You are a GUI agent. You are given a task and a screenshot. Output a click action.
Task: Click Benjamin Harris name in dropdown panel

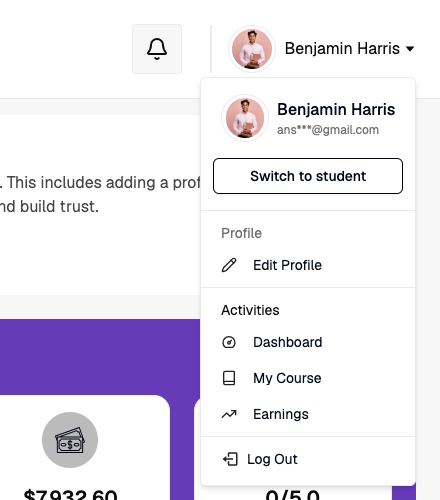tap(336, 110)
